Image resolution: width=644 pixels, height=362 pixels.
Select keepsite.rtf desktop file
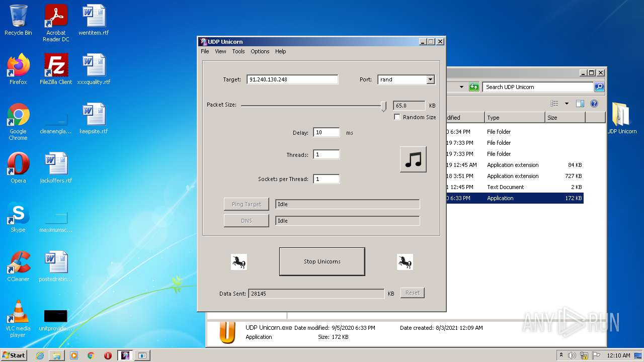coord(94,119)
